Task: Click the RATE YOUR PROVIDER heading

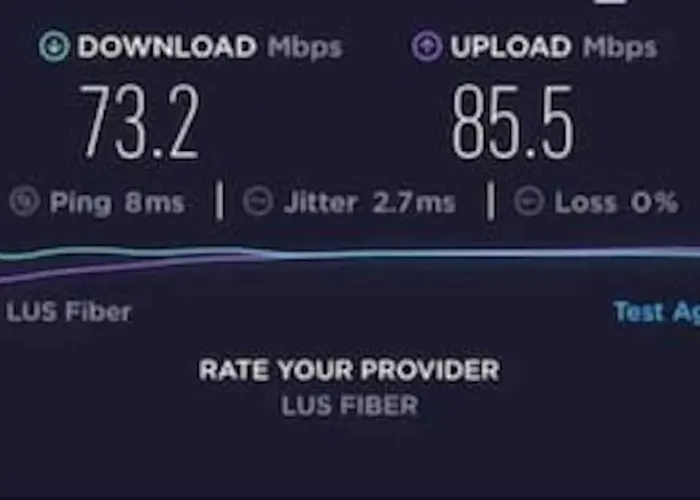Action: click(349, 370)
